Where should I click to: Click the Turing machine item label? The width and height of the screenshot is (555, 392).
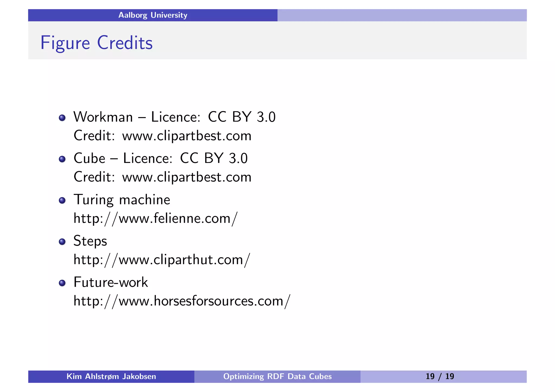pos(122,200)
